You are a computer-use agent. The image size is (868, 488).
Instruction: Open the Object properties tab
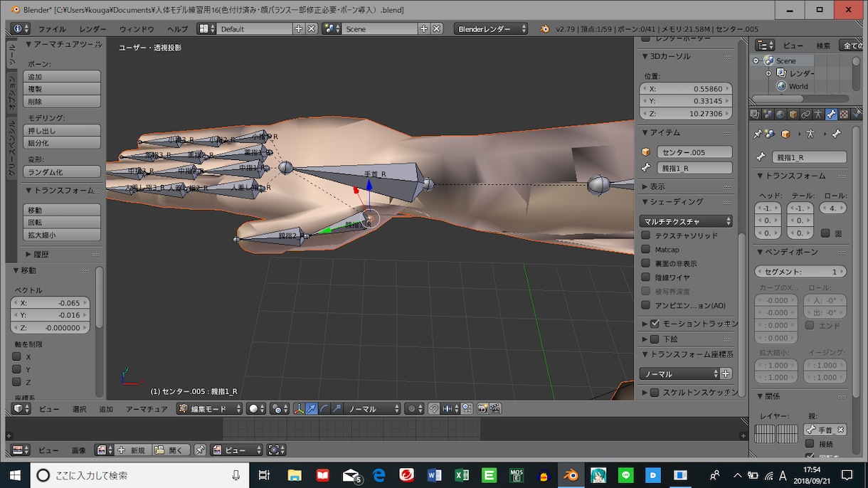pos(793,115)
